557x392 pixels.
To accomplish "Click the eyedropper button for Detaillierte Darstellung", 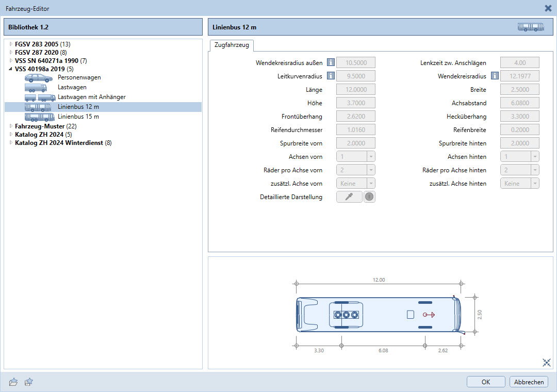I will point(349,197).
